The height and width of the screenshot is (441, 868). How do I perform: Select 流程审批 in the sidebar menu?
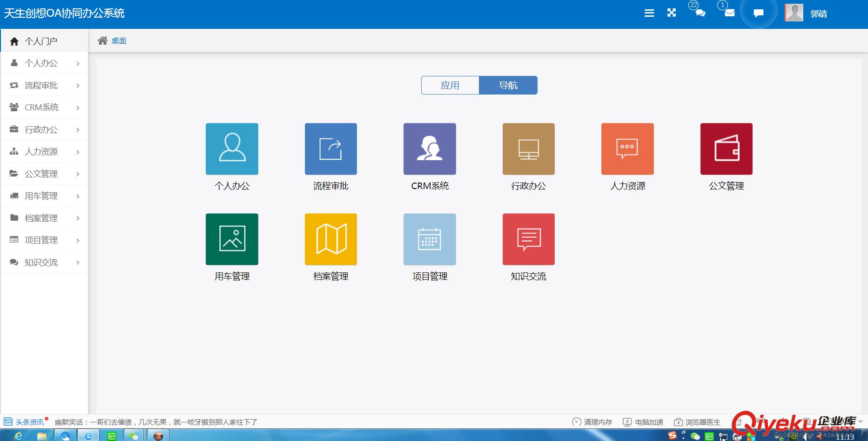click(44, 85)
